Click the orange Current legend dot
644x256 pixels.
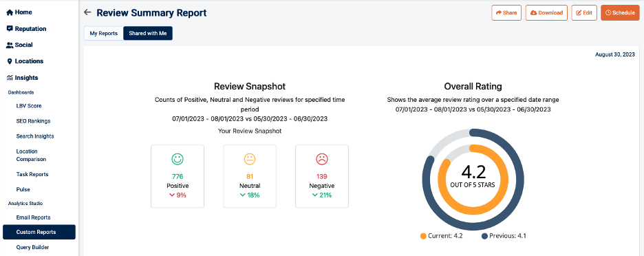pyautogui.click(x=423, y=236)
